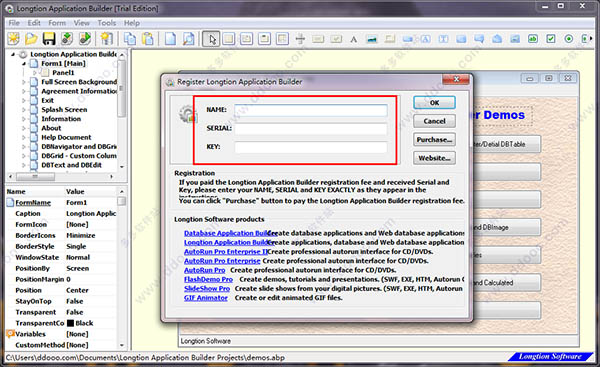600x367 pixels.
Task: Click the SERIAL input field
Action: (311, 129)
